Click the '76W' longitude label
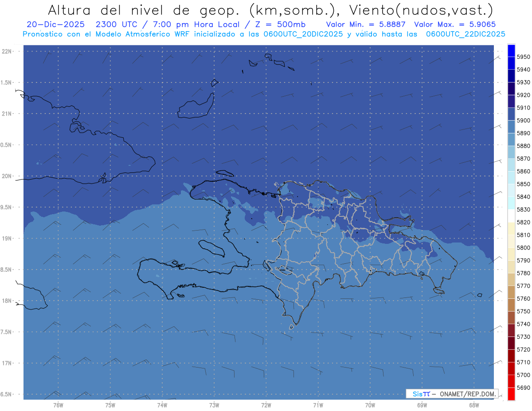Screen dimensions: 532x411 (x=58, y=405)
